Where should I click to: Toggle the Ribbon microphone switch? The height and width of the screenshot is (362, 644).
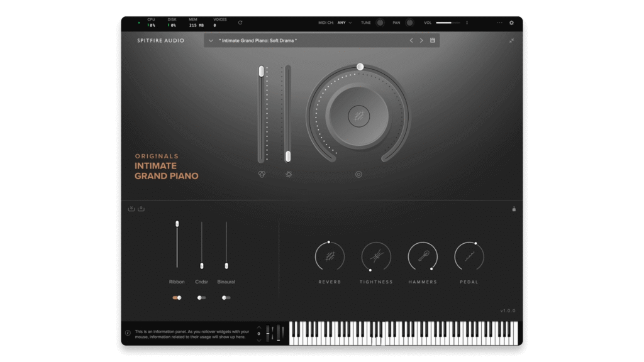(x=177, y=297)
